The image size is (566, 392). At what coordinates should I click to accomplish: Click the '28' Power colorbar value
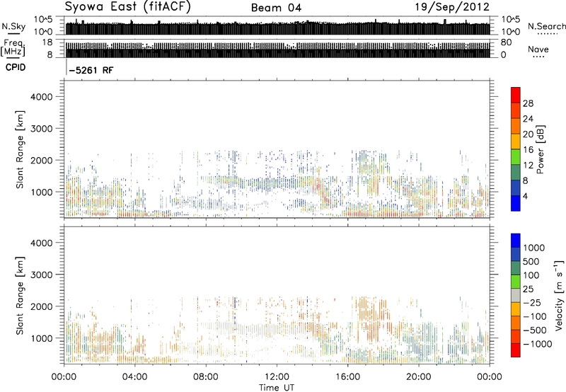coord(528,103)
